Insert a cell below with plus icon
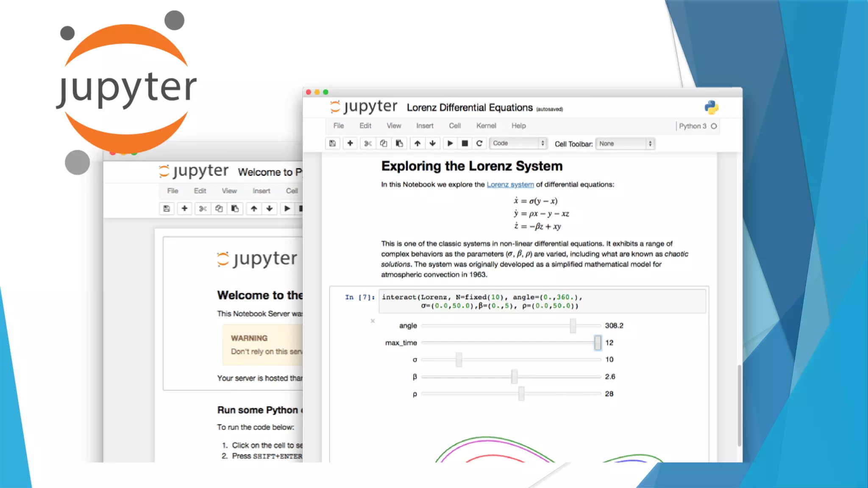The height and width of the screenshot is (488, 868). (x=350, y=143)
